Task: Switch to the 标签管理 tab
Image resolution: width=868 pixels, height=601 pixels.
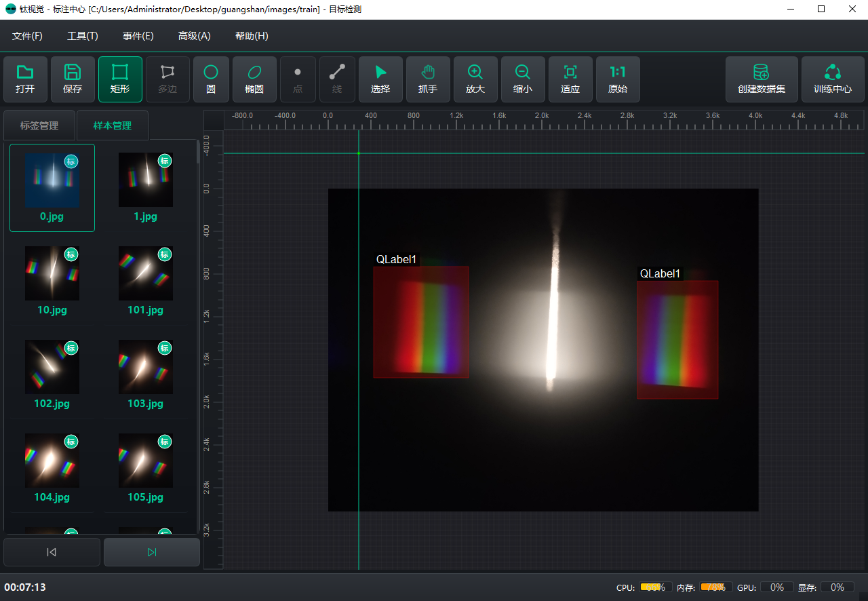Action: (39, 125)
